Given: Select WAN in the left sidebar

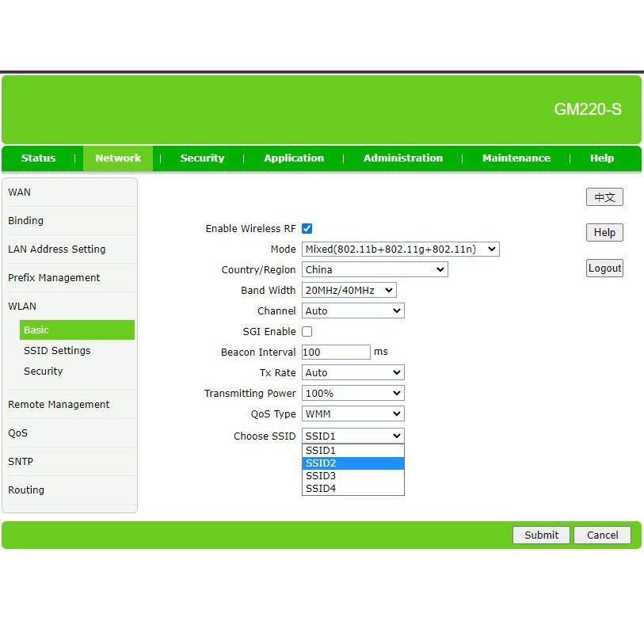Looking at the screenshot, I should pos(20,192).
